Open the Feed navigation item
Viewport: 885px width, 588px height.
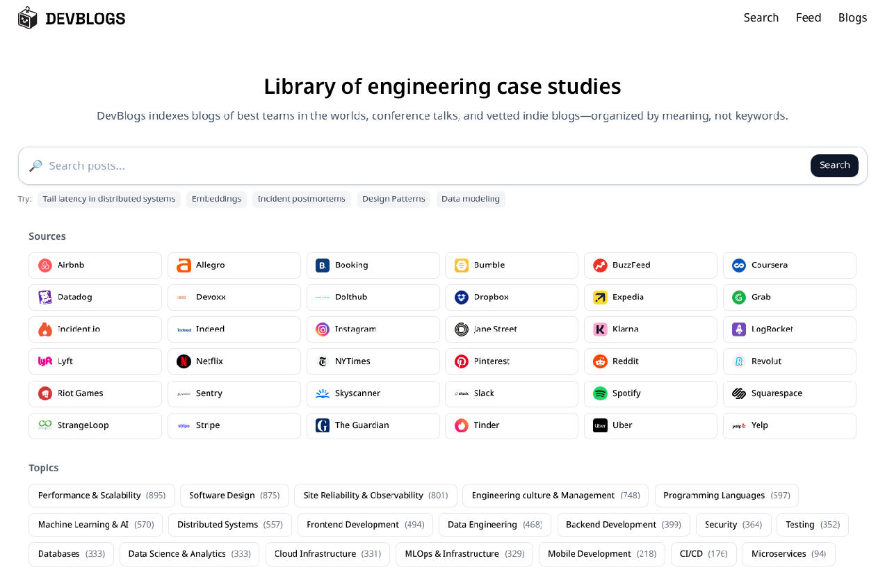coord(808,17)
